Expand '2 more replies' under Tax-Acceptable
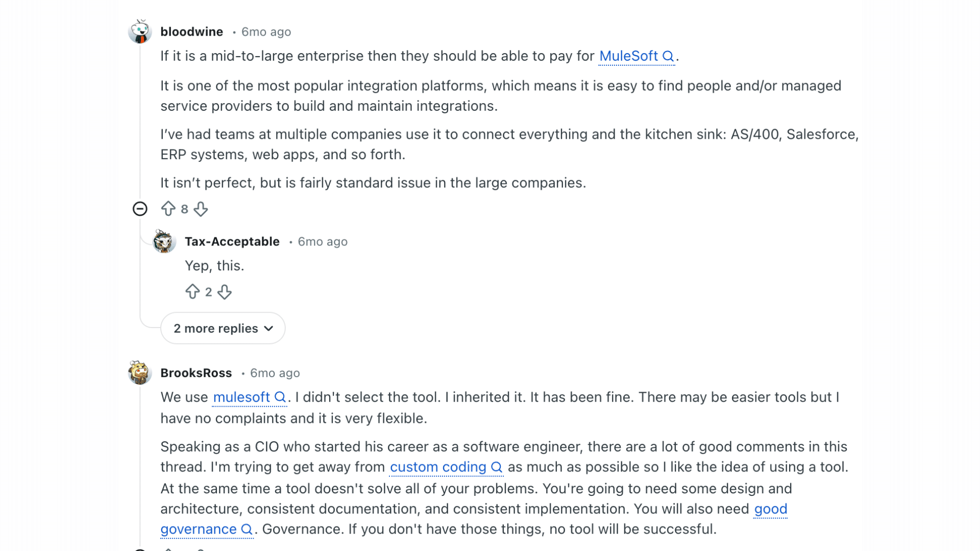The image size is (980, 551). click(223, 328)
